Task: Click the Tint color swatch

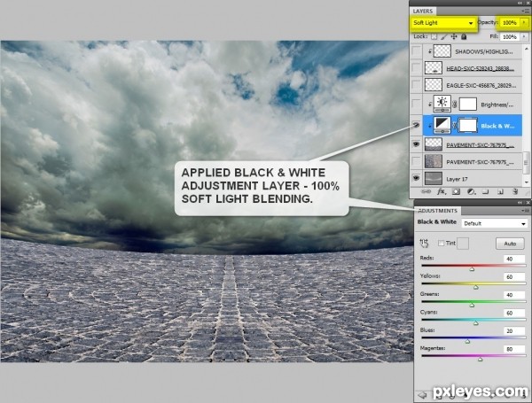Action: [463, 244]
